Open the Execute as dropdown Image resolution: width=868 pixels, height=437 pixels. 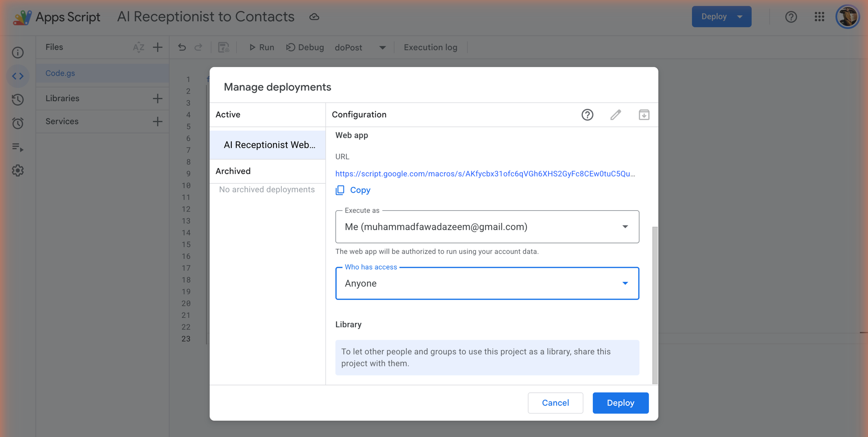point(487,227)
